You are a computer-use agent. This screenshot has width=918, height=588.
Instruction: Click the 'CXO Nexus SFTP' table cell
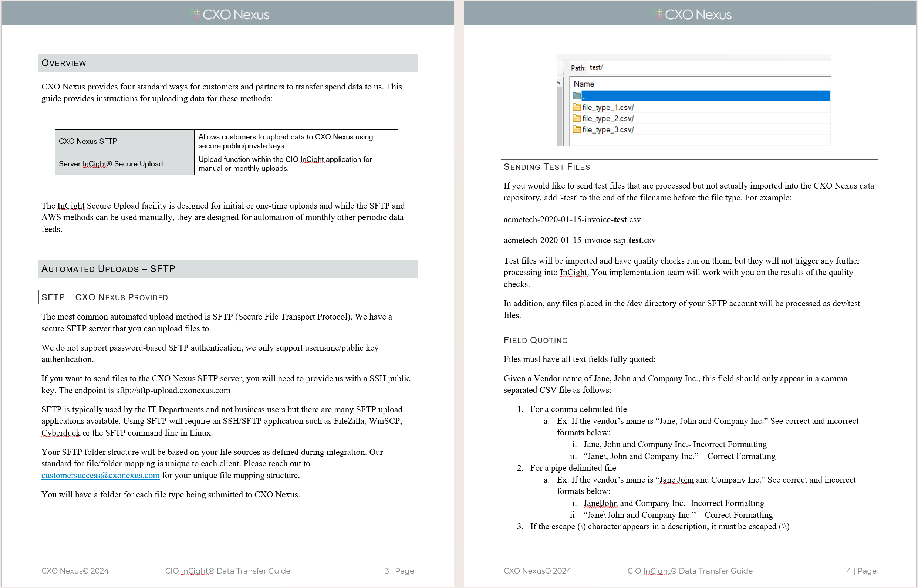click(x=125, y=141)
